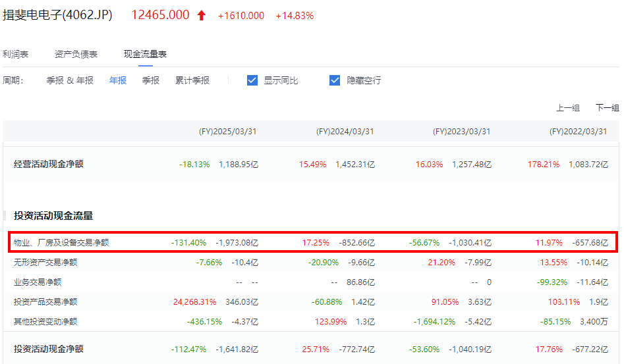Go to the previous group 上一组
The width and height of the screenshot is (624, 364).
568,108
